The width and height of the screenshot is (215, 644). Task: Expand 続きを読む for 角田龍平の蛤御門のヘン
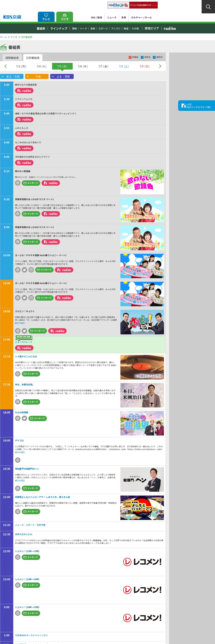click(20, 480)
